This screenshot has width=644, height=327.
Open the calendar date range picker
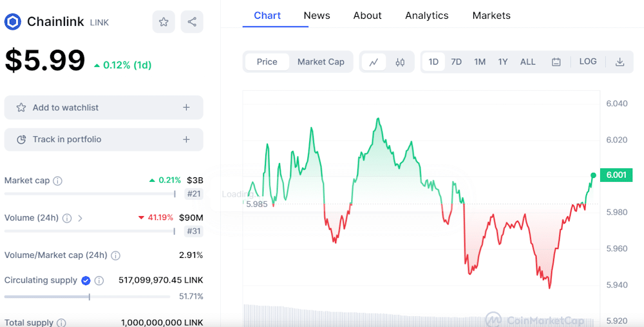[556, 62]
